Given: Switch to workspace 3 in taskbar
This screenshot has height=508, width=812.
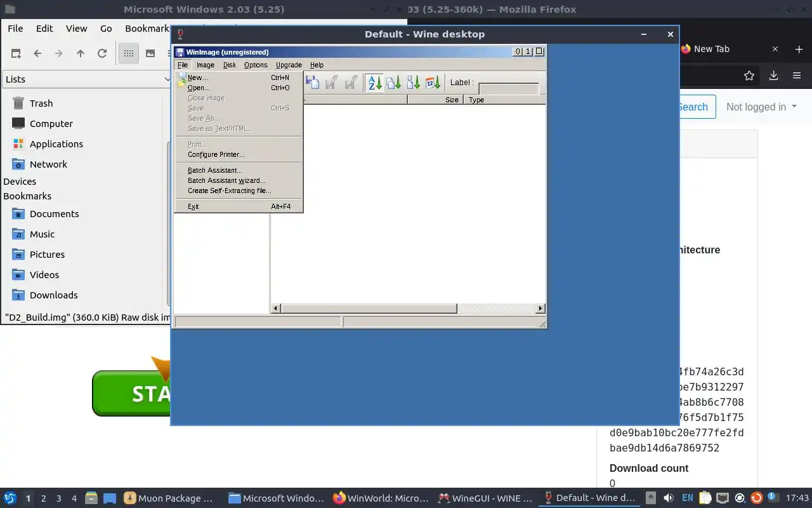Looking at the screenshot, I should (x=59, y=498).
